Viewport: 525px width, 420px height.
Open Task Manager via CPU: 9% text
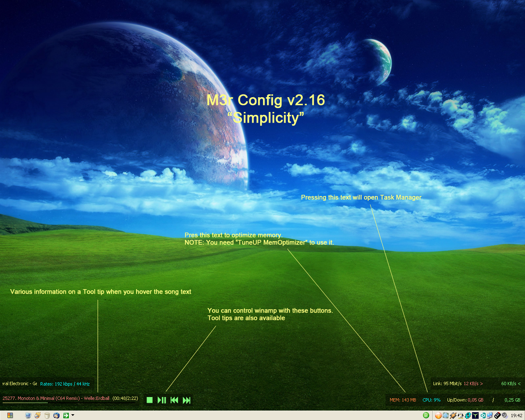431,400
